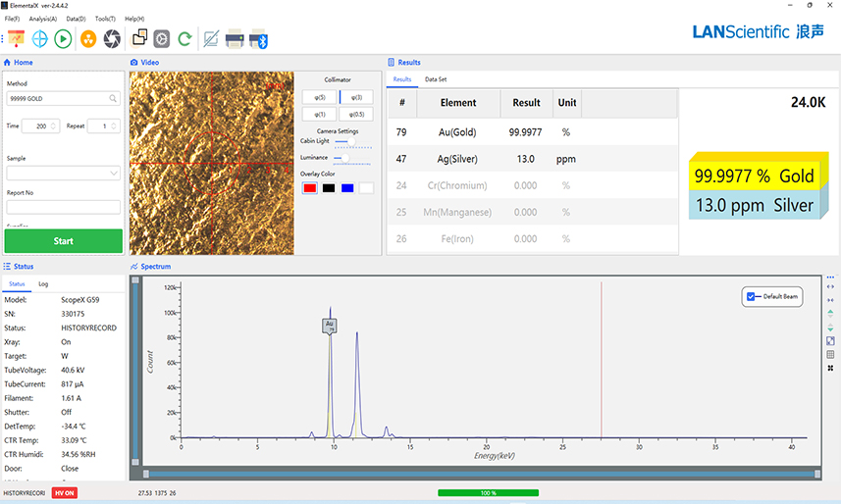The width and height of the screenshot is (841, 504).
Task: Select the φ(5) collimator option
Action: click(320, 97)
